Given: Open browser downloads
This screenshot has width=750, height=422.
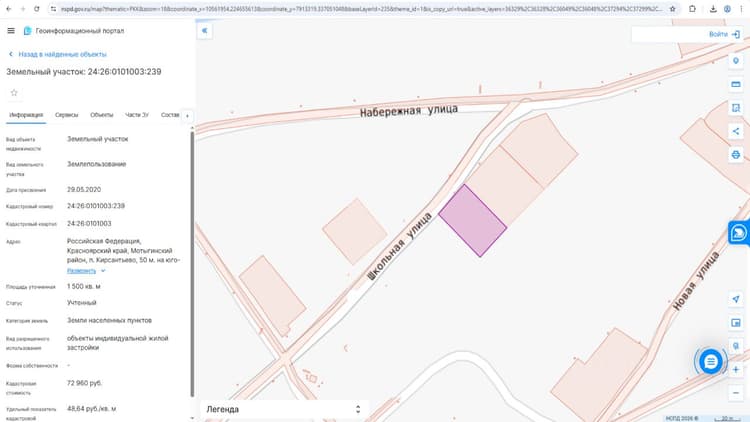Looking at the screenshot, I should (713, 9).
